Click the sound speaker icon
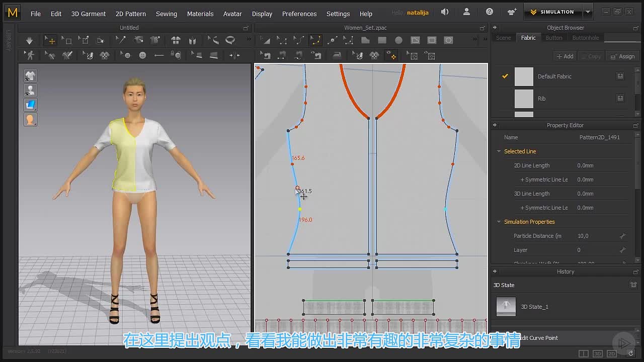Viewport: 644px width, 362px height. (x=445, y=12)
